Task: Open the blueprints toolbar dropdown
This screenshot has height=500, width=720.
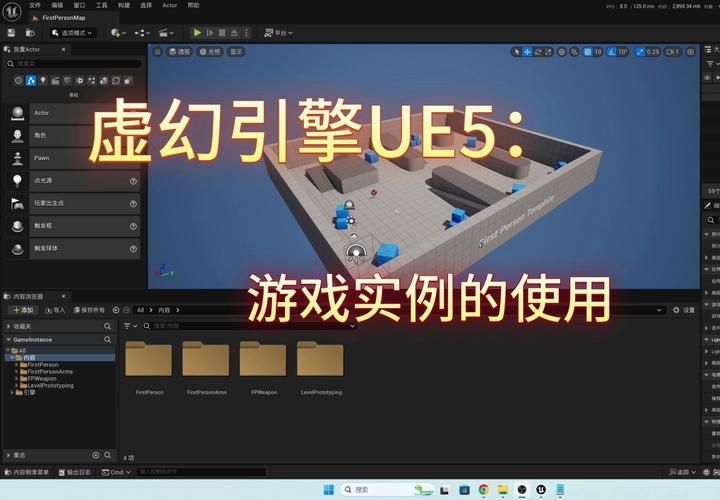Action: [x=142, y=33]
